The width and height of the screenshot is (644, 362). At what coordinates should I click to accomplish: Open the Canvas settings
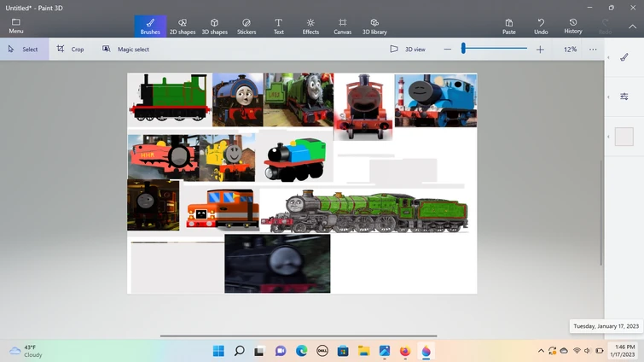point(342,26)
